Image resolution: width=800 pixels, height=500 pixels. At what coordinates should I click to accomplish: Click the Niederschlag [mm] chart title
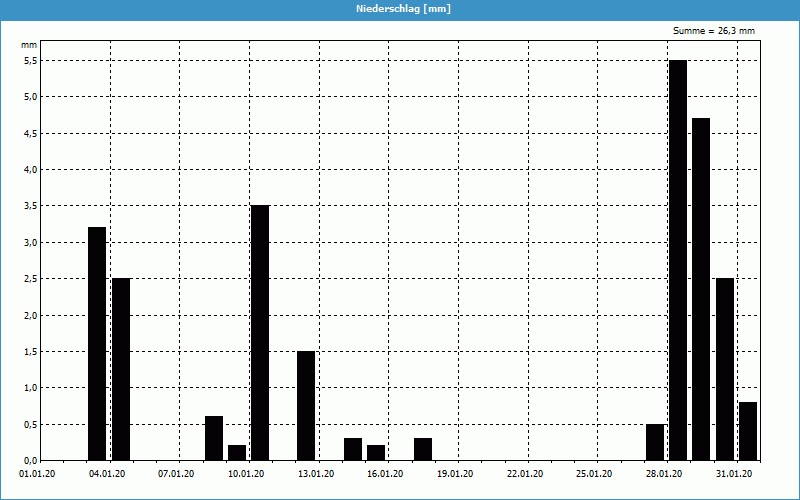[400, 9]
